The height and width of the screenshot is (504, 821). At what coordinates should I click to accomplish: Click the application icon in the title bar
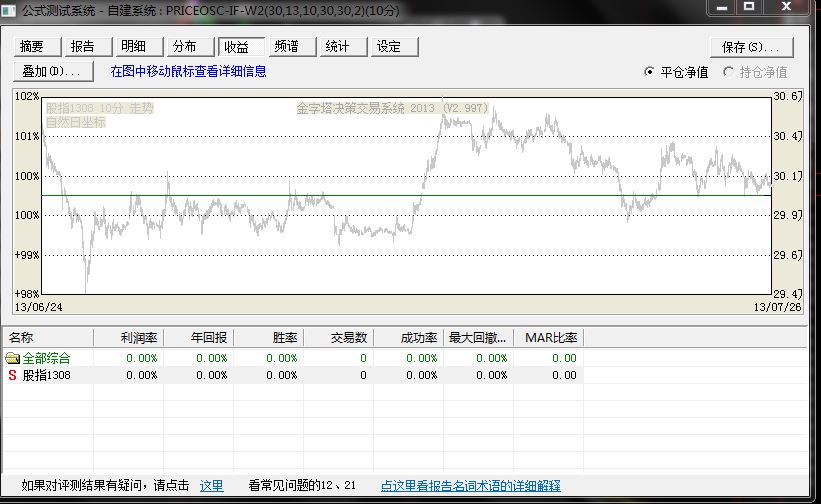coord(10,8)
